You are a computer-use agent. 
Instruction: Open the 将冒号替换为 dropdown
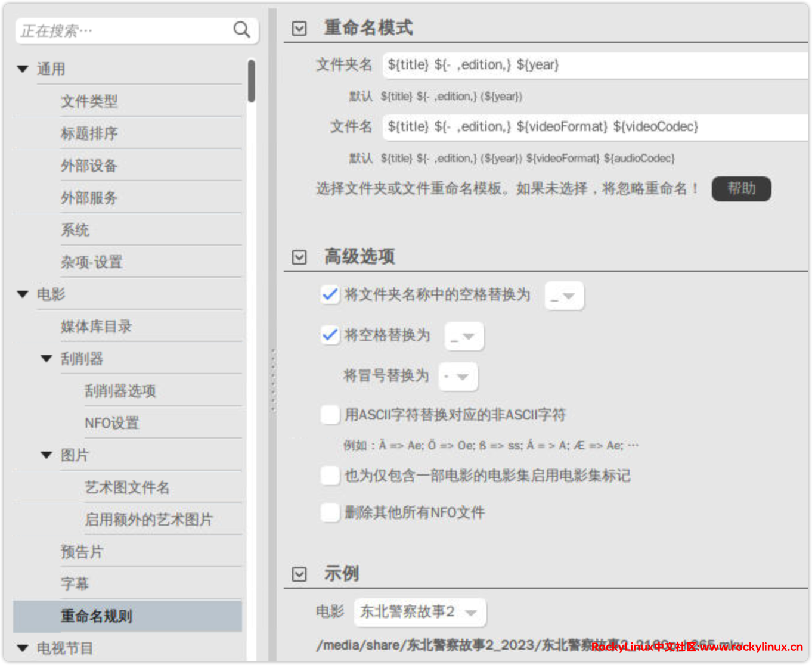pyautogui.click(x=458, y=377)
